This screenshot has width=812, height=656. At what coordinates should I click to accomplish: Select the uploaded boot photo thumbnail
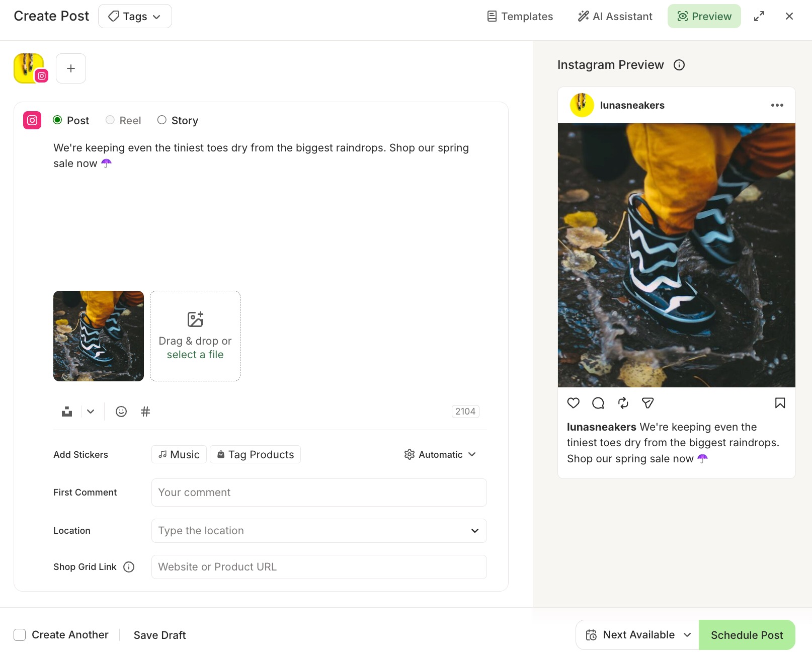tap(98, 336)
